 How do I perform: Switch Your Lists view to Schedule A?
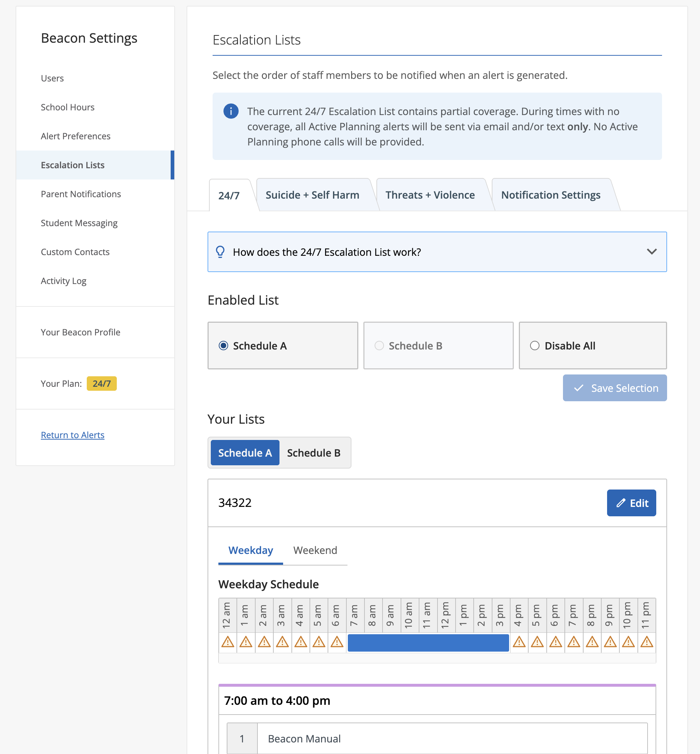pyautogui.click(x=245, y=453)
